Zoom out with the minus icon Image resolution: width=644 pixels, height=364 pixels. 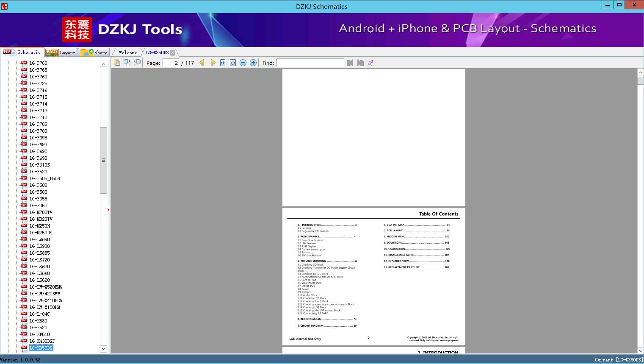tap(243, 63)
